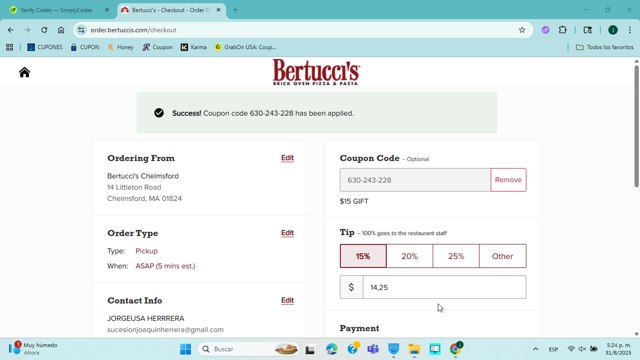Open the Windows Start menu
The height and width of the screenshot is (360, 640).
185,349
